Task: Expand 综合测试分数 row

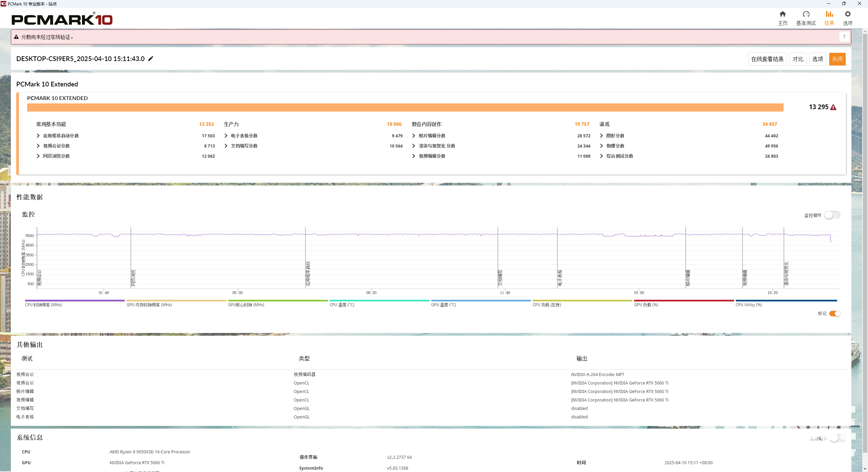Action: pyautogui.click(x=601, y=156)
